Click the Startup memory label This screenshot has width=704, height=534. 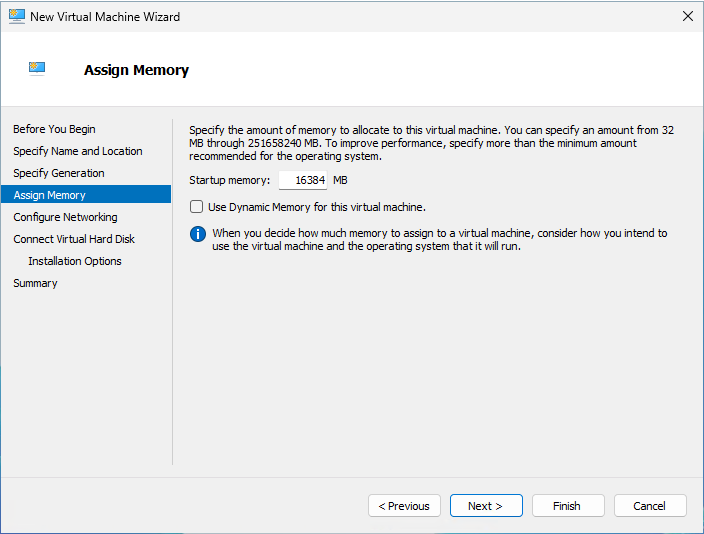(229, 180)
